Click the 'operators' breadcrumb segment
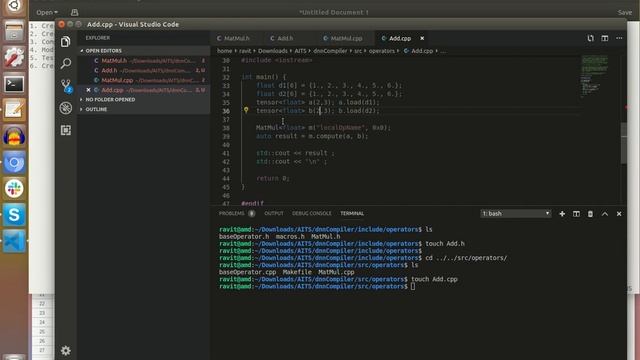This screenshot has width=640, height=360. [382, 51]
